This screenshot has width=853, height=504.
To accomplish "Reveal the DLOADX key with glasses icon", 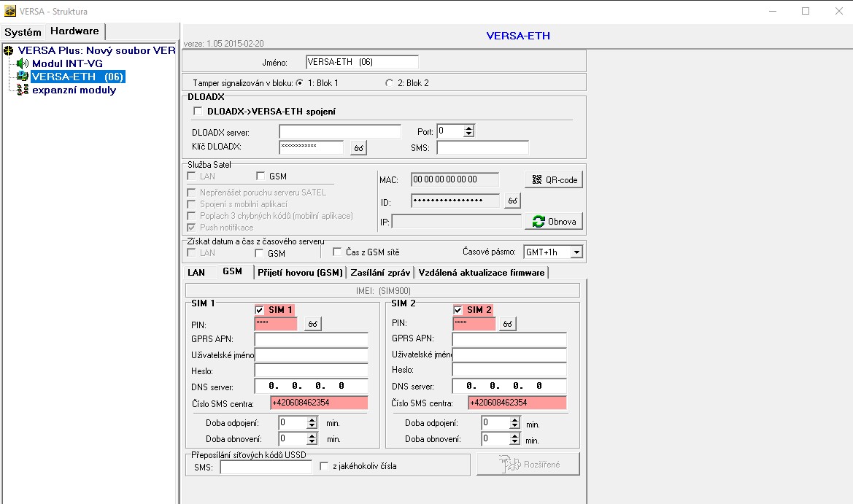I will pos(358,148).
